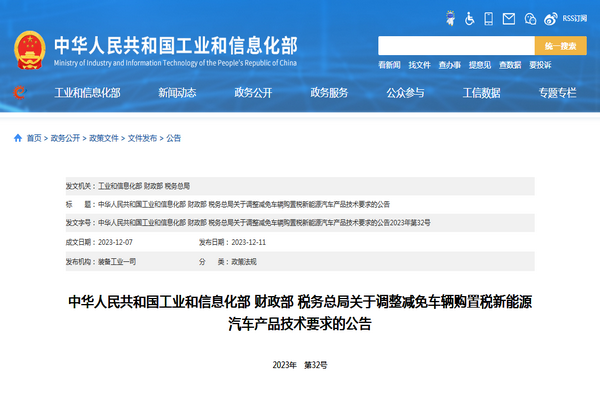Navigate to 政策文件 in breadcrumb
This screenshot has height=400, width=600.
tap(104, 138)
